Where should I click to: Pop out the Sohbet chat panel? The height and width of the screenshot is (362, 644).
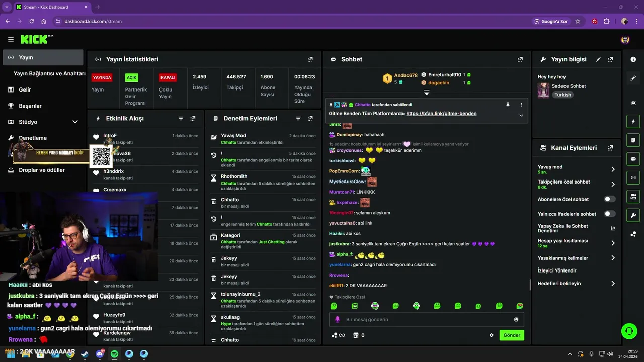[x=520, y=59]
